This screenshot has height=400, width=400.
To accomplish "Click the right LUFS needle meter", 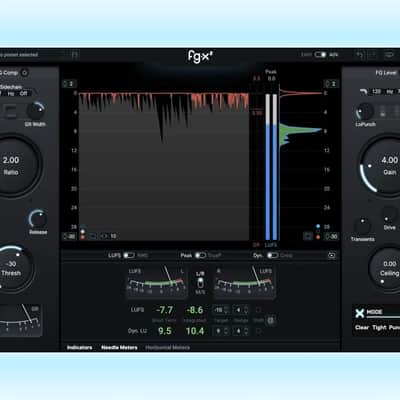I will pyautogui.click(x=244, y=282).
